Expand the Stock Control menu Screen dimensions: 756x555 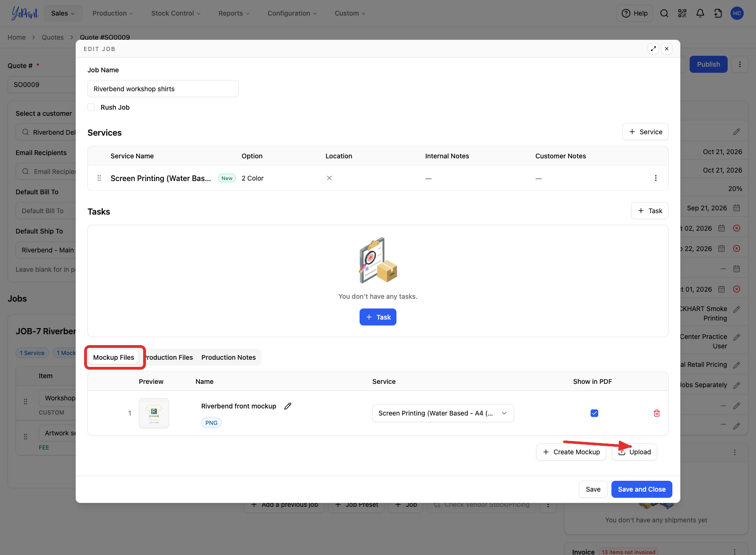[176, 13]
